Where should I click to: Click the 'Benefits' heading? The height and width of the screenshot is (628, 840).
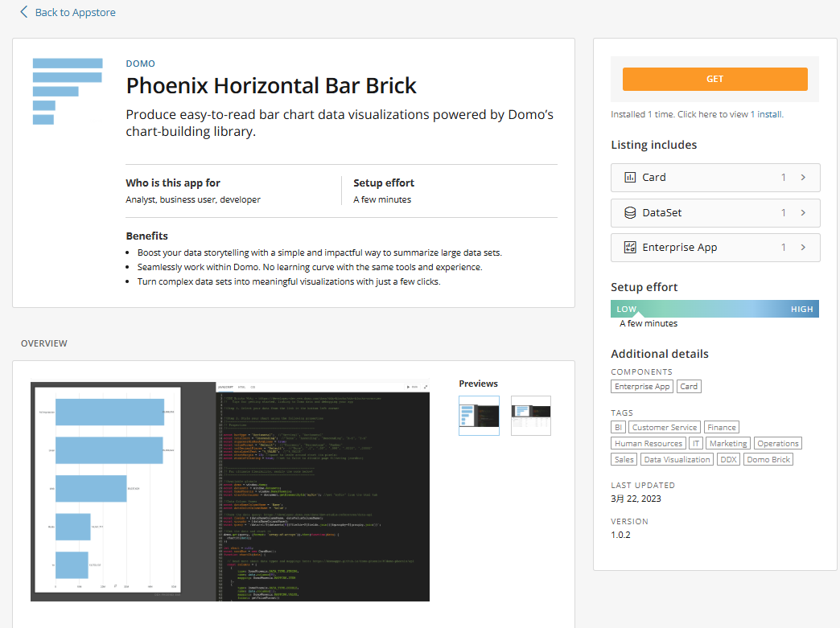tap(146, 236)
